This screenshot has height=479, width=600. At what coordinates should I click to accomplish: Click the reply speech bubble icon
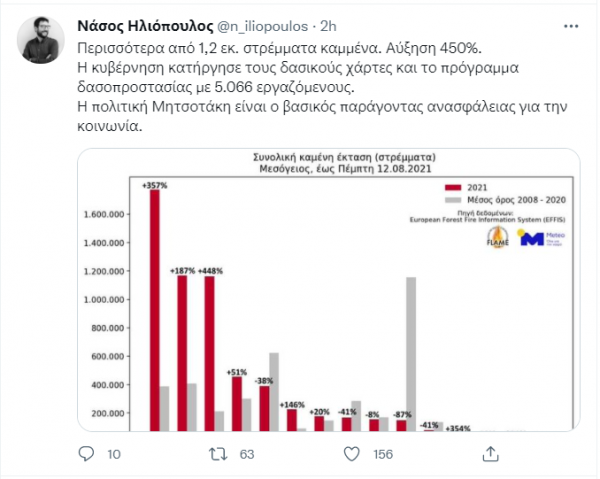(x=86, y=454)
